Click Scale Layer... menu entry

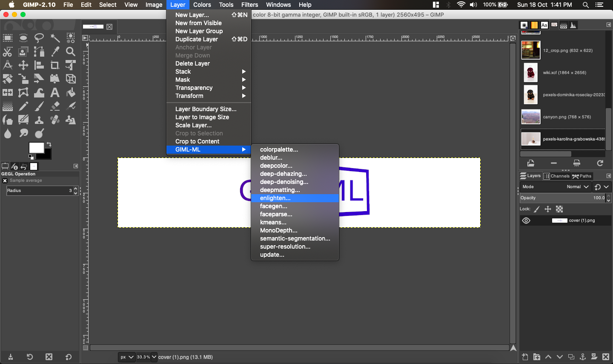[x=193, y=125]
